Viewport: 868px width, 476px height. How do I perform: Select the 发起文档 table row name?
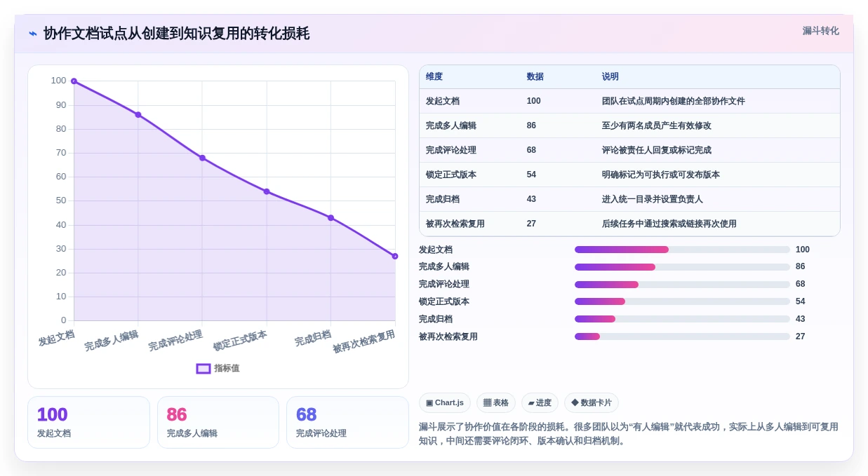pyautogui.click(x=443, y=101)
